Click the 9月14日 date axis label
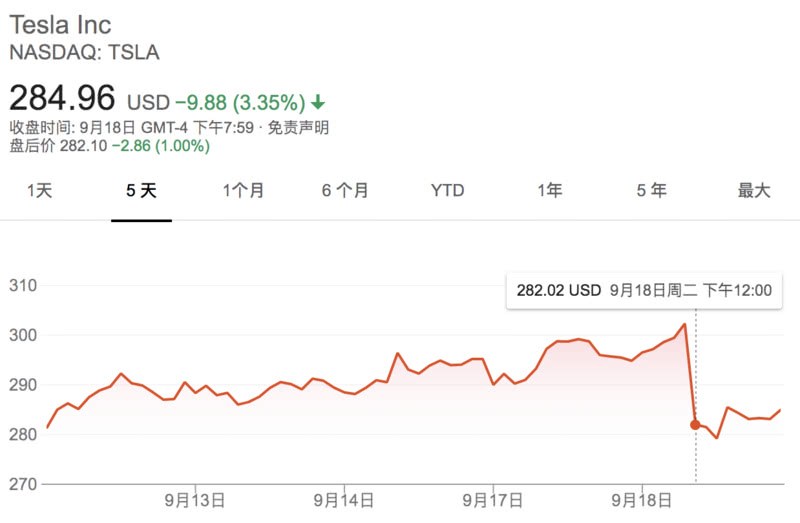 click(x=344, y=499)
